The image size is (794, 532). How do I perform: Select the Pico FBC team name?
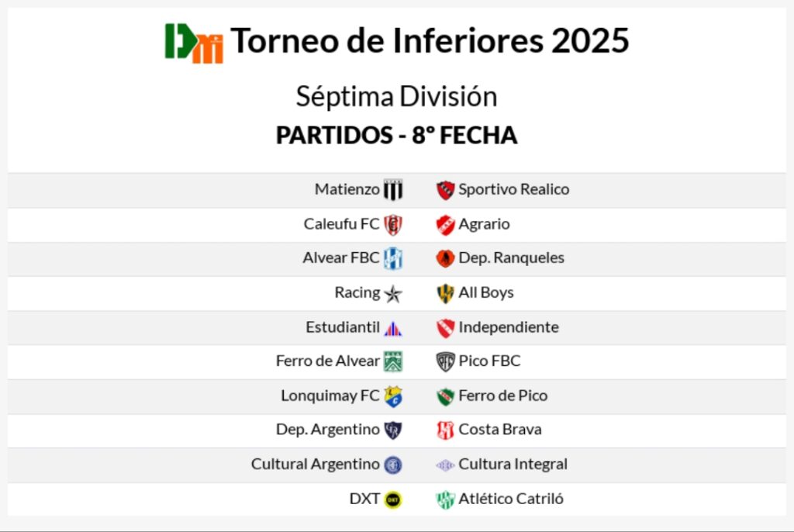[x=489, y=361]
